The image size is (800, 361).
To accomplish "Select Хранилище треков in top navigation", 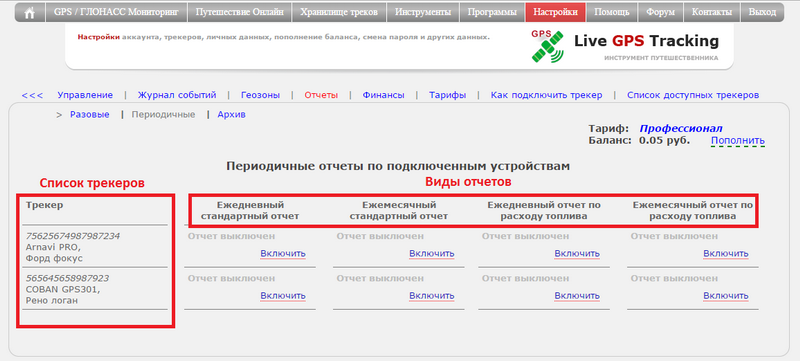I will click(339, 12).
